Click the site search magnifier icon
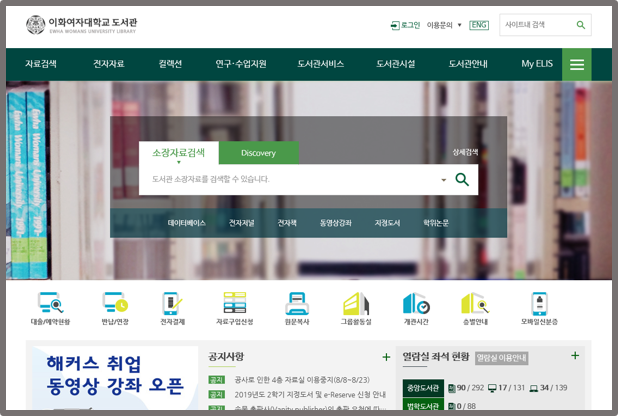618x416 pixels. click(581, 25)
